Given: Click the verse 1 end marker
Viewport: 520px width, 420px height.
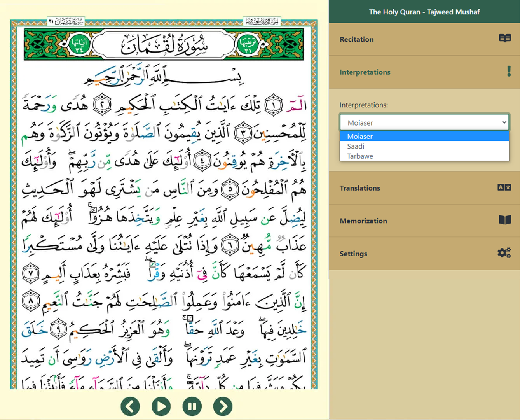Looking at the screenshot, I should point(274,105).
